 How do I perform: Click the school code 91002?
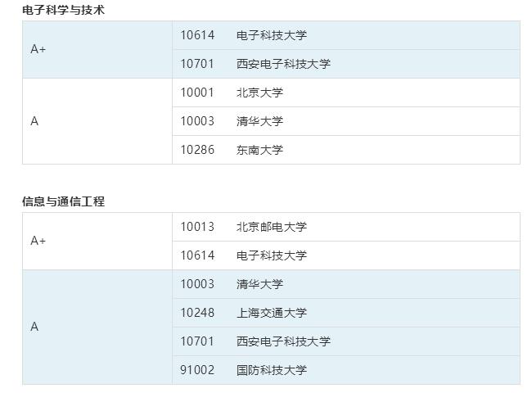point(197,370)
